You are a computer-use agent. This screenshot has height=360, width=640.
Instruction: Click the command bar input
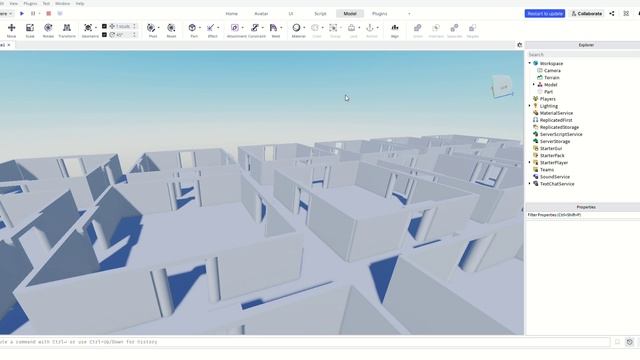pyautogui.click(x=304, y=342)
